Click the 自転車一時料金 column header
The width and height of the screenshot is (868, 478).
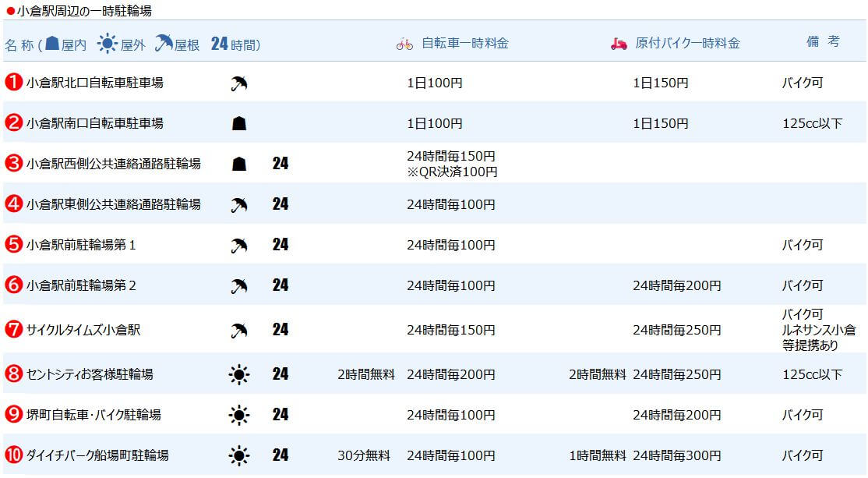pos(465,43)
